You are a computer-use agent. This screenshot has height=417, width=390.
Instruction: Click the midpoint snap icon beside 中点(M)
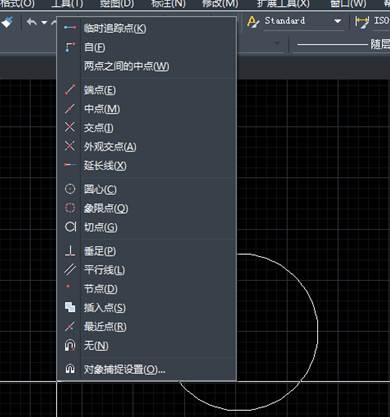click(x=70, y=109)
